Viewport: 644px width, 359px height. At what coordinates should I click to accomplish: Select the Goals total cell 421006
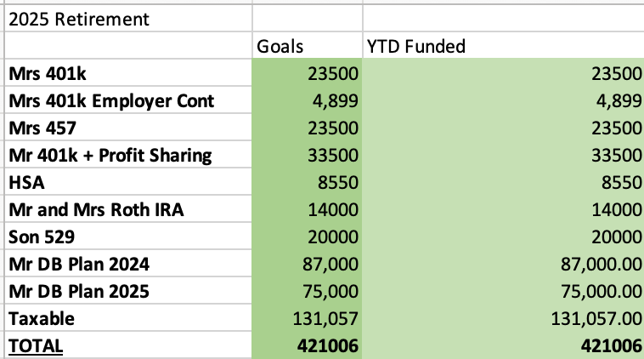click(308, 346)
